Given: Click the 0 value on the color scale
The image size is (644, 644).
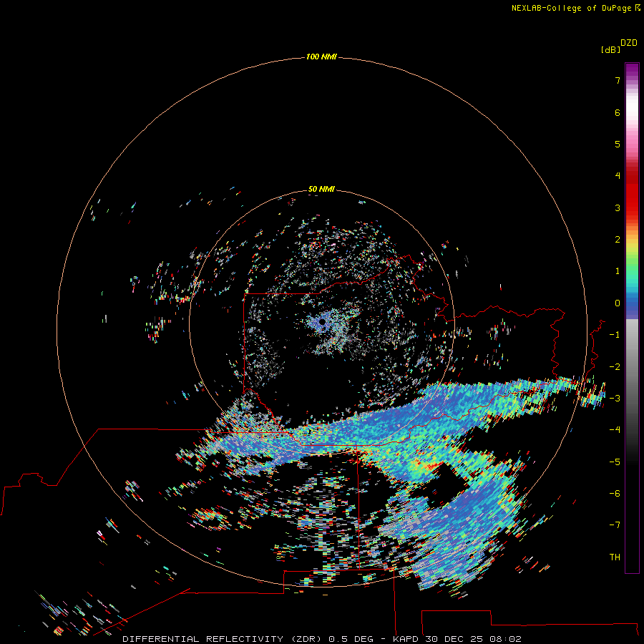Looking at the screenshot, I should click(x=618, y=303).
